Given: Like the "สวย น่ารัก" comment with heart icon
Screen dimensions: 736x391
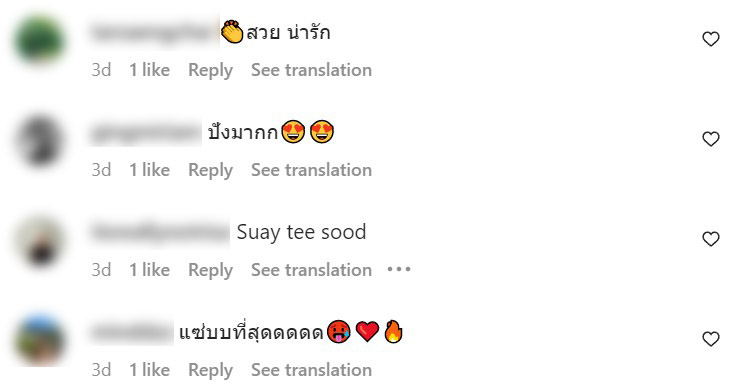Looking at the screenshot, I should 711,39.
